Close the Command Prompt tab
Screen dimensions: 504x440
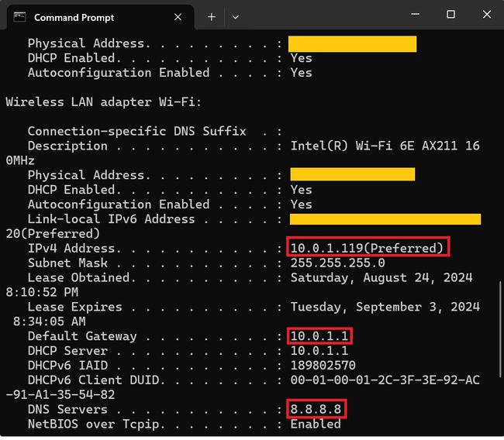[x=178, y=17]
